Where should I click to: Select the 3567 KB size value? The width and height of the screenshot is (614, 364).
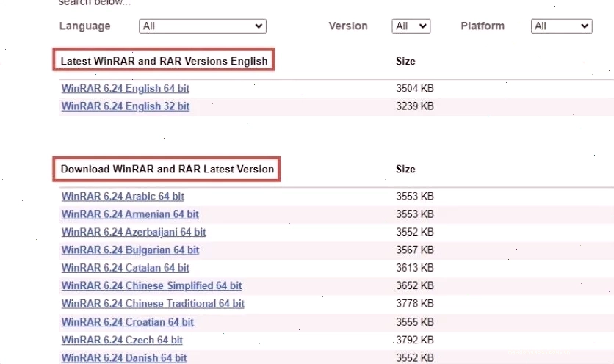(x=415, y=250)
